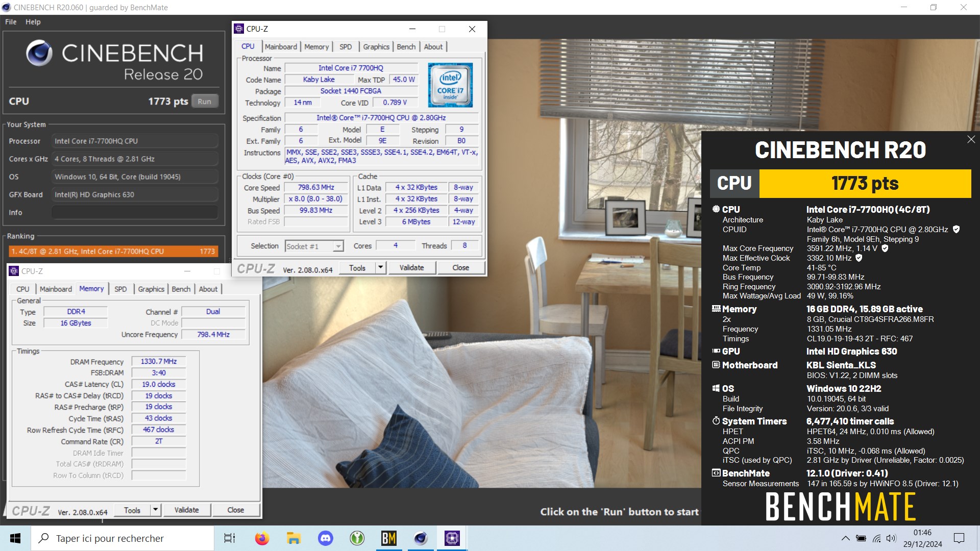Viewport: 980px width, 551px height.
Task: Open Tools dropdown arrow in CPU-Z CPU window
Action: coord(380,267)
